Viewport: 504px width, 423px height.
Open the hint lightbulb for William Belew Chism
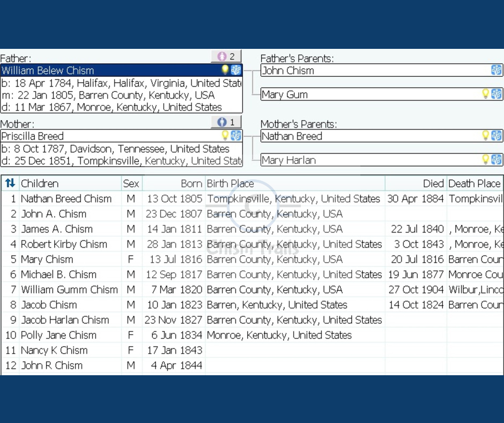225,69
